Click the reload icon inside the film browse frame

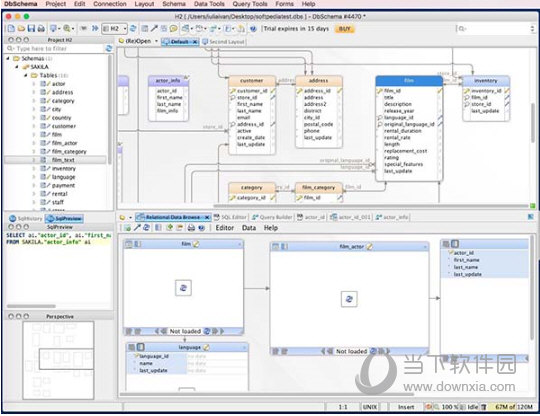point(183,288)
